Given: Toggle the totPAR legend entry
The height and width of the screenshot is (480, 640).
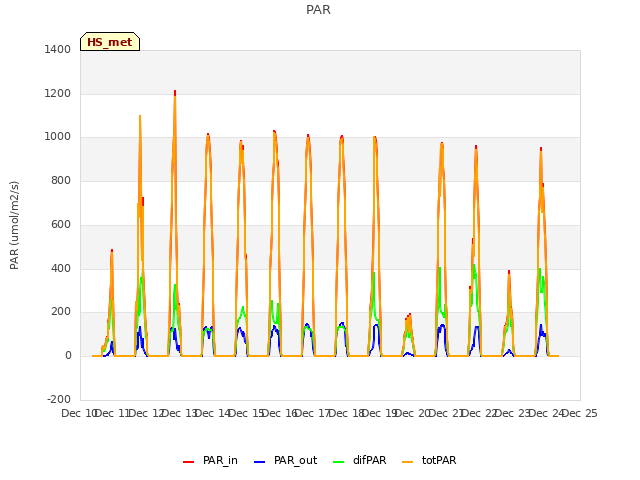Looking at the screenshot, I should 429,460.
